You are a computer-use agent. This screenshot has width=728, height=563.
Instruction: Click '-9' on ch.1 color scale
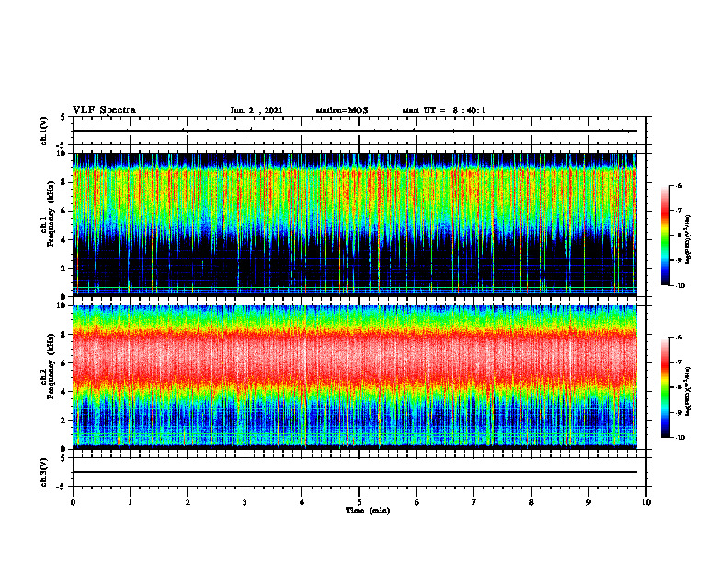pos(678,260)
